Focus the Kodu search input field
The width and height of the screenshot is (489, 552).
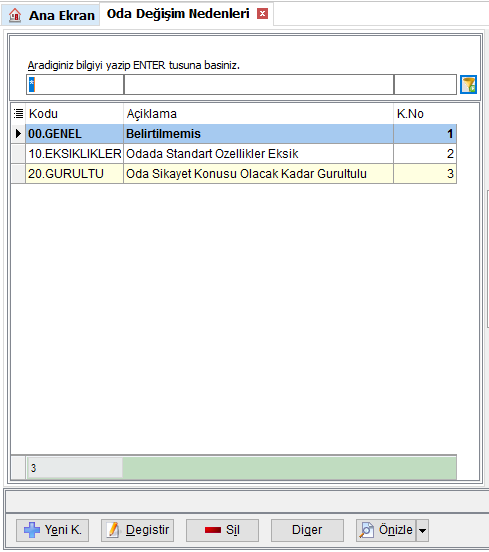point(75,84)
